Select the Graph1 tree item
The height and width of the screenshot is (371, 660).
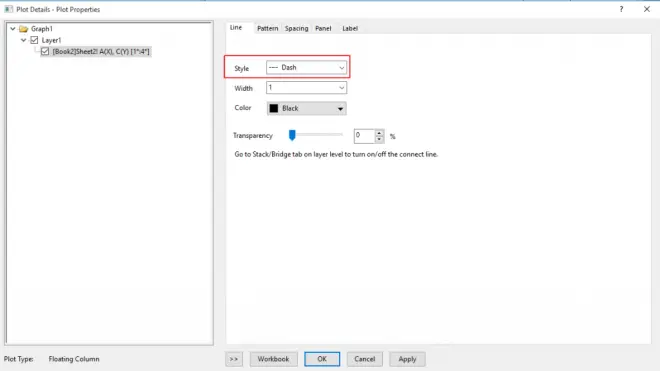(42, 29)
